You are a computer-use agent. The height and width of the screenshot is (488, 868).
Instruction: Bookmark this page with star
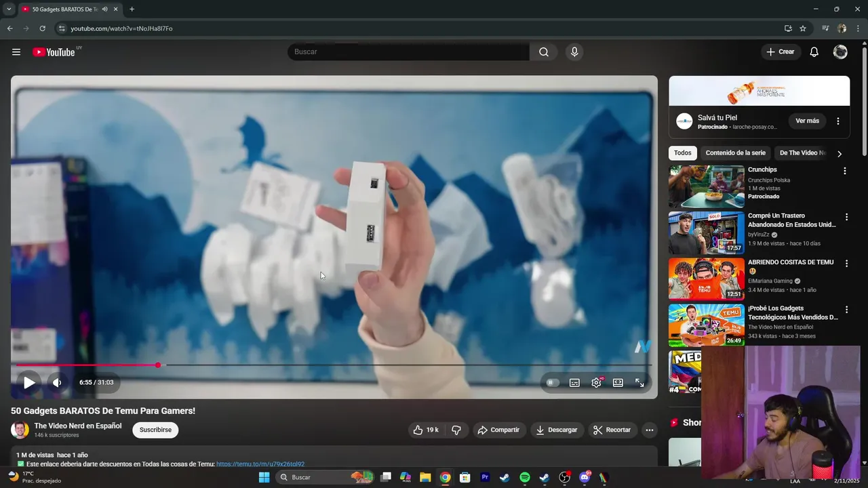(803, 28)
